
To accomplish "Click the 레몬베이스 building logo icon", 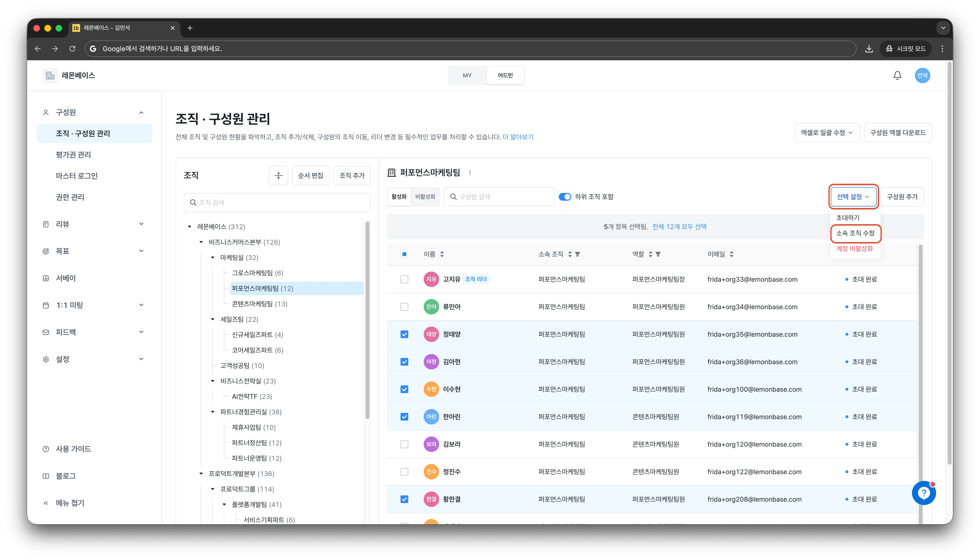I will tap(50, 75).
